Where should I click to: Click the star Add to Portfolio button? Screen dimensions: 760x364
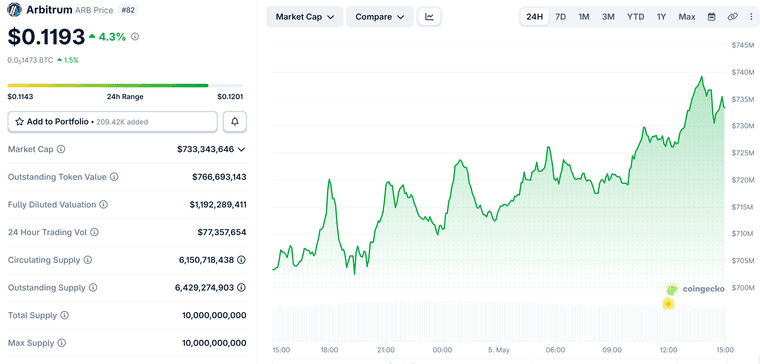[112, 122]
